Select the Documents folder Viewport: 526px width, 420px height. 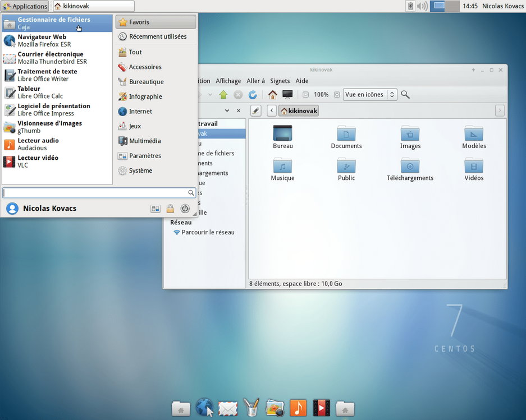pyautogui.click(x=346, y=137)
